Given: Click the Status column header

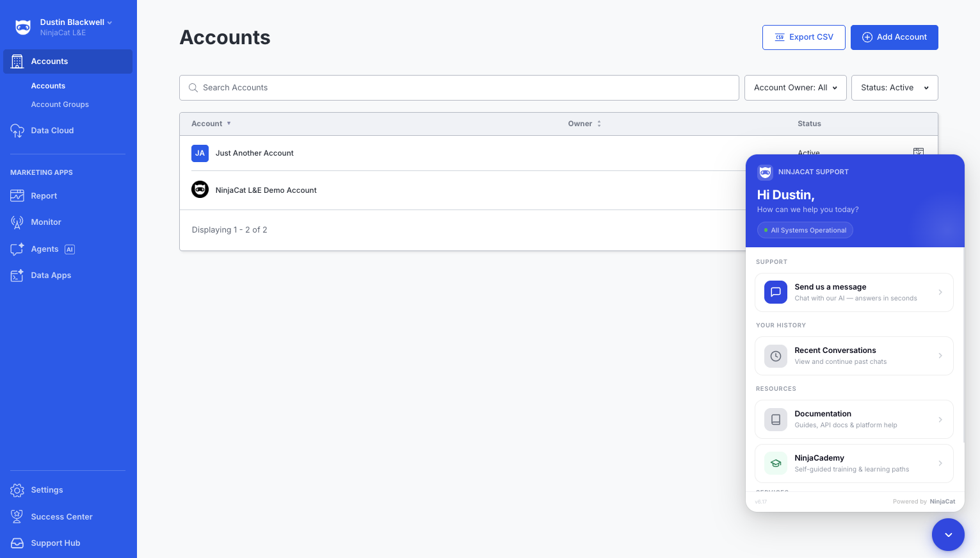Looking at the screenshot, I should click(x=809, y=124).
